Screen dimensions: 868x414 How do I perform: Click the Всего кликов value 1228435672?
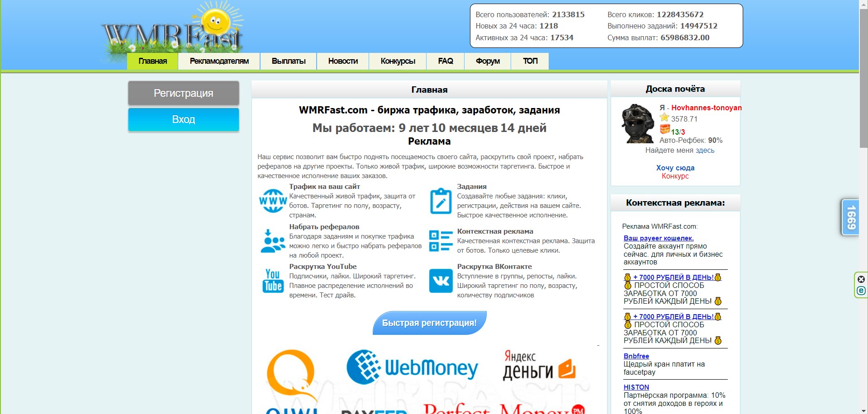point(680,14)
